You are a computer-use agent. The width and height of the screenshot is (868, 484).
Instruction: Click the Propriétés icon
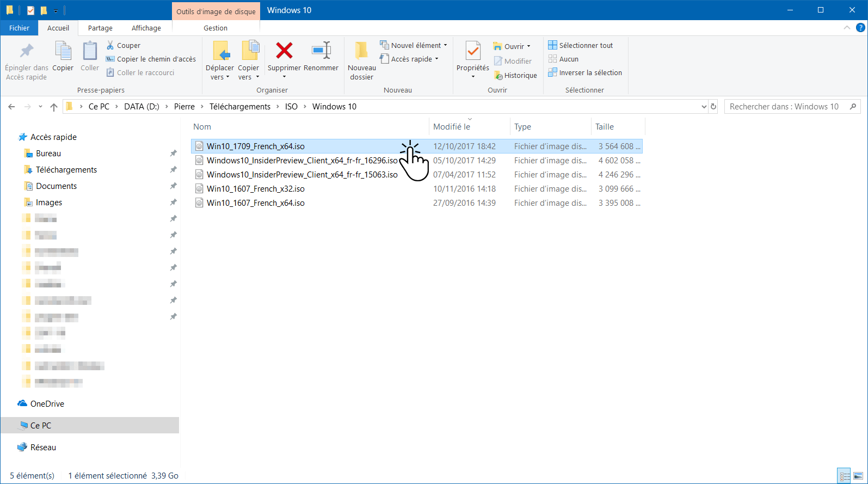[x=473, y=51]
